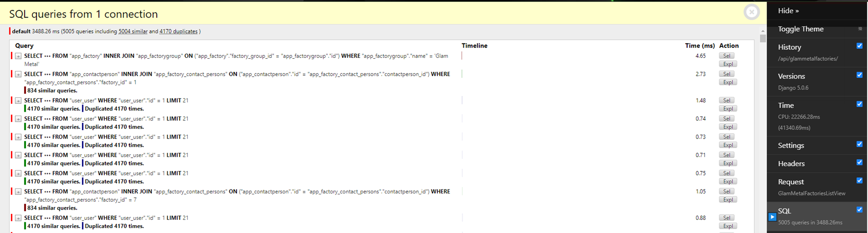The width and height of the screenshot is (868, 233).
Task: Disable the Versions panel checkbox
Action: pyautogui.click(x=859, y=75)
